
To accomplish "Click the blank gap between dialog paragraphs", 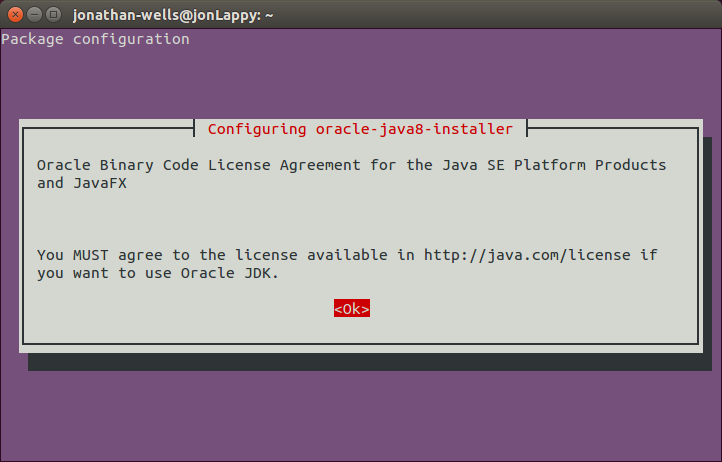I will 360,218.
